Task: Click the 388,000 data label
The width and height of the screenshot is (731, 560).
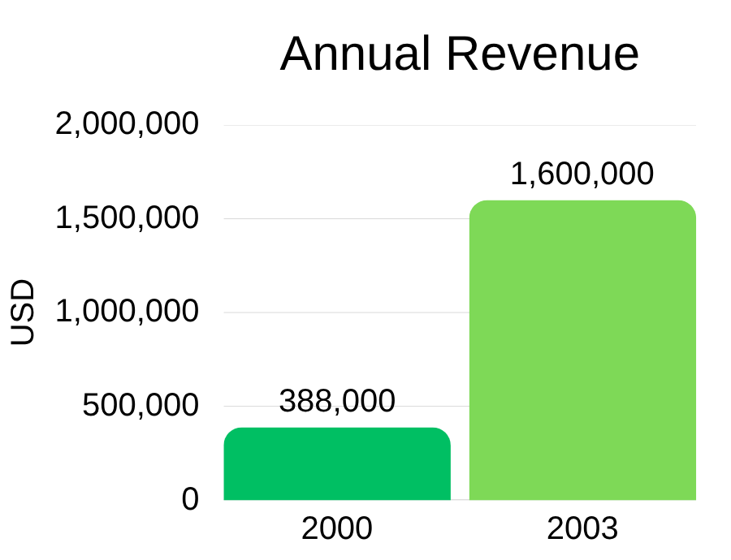Action: tap(337, 401)
